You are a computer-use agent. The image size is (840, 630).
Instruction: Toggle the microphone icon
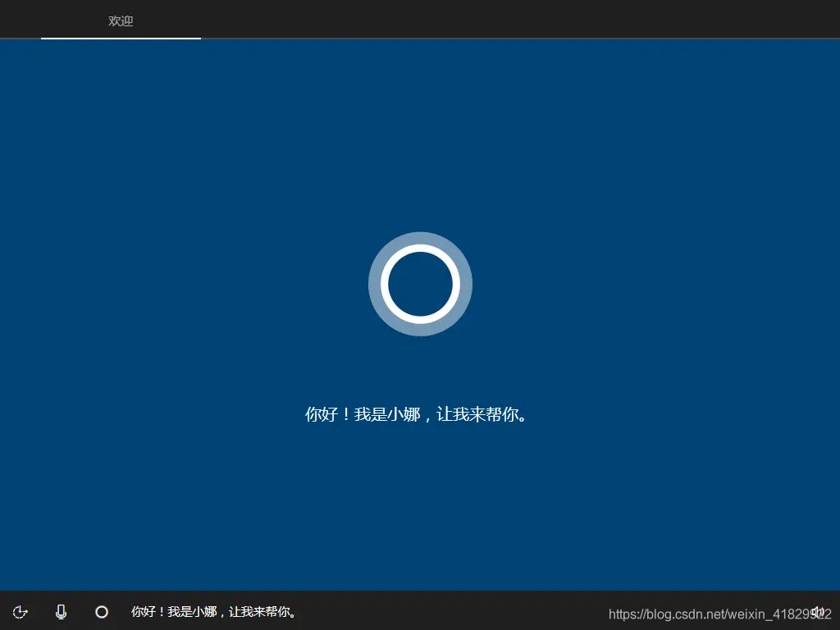(61, 612)
